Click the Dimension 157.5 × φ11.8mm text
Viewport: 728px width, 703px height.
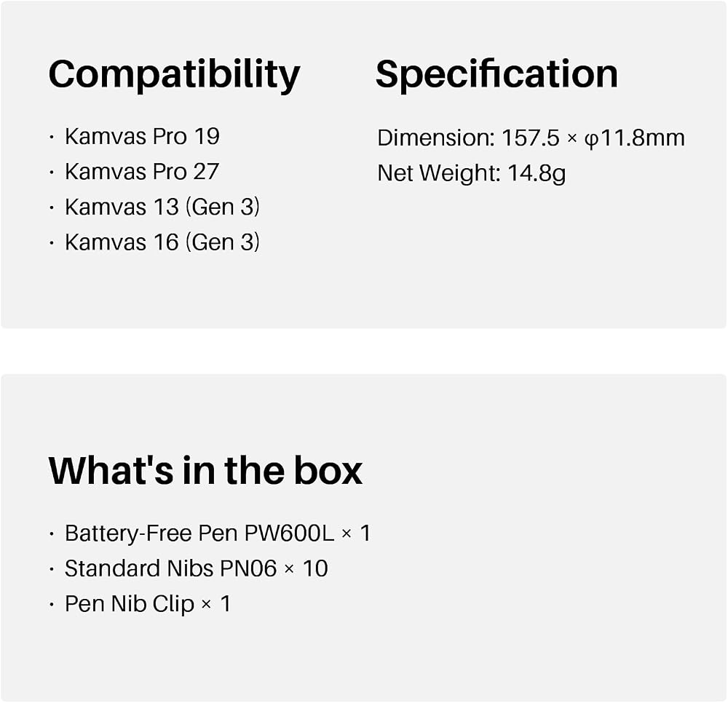tap(531, 138)
